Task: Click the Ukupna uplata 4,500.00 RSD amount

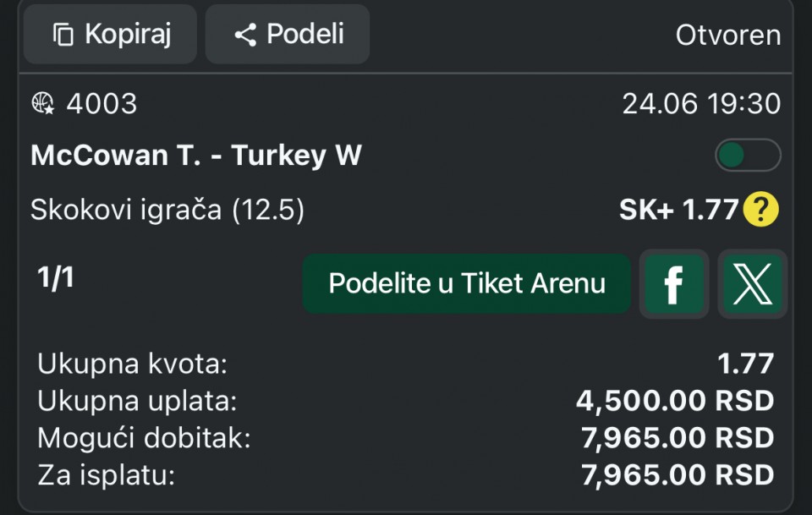Action: click(x=675, y=401)
